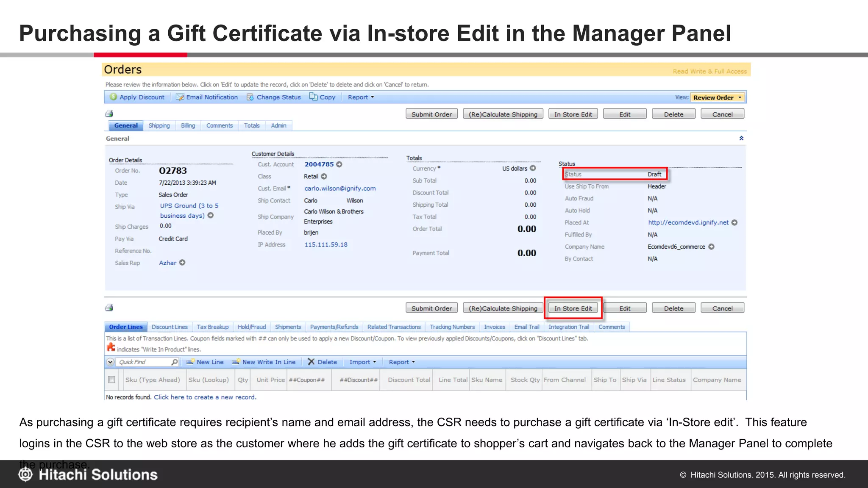Click the top Cancel button

722,114
